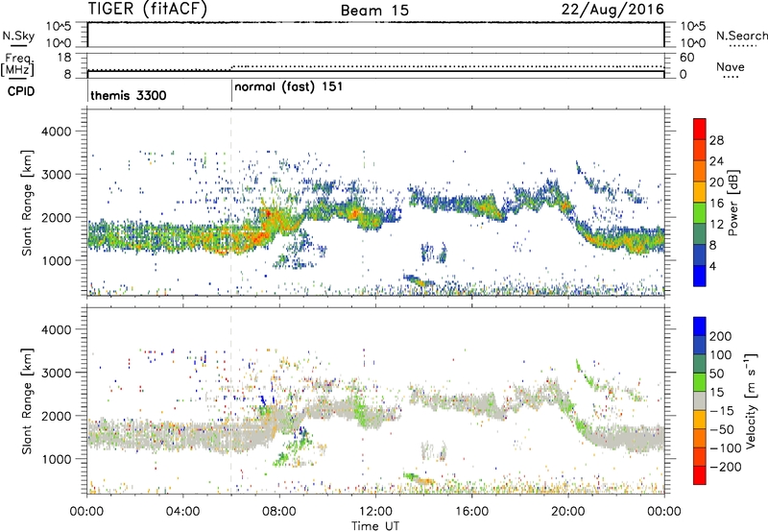
Task: Click the '16' tick on Power colorbar
Action: [716, 204]
